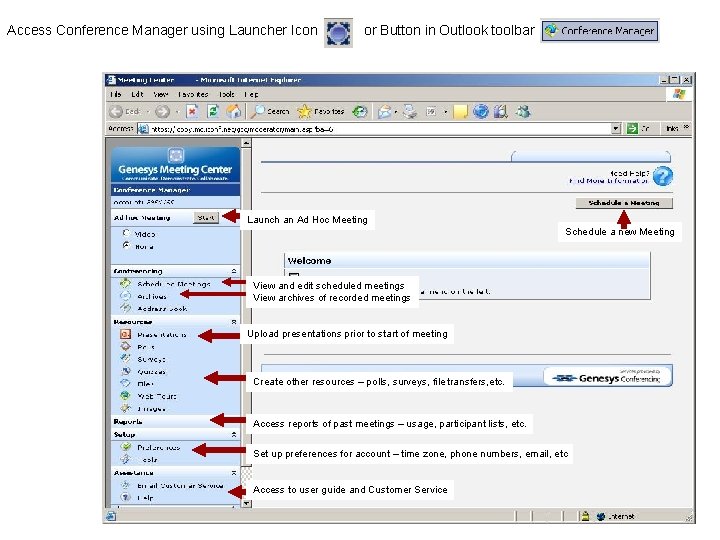This screenshot has height=540, width=720.
Task: Refresh the page using the green arrows icon
Action: [213, 111]
